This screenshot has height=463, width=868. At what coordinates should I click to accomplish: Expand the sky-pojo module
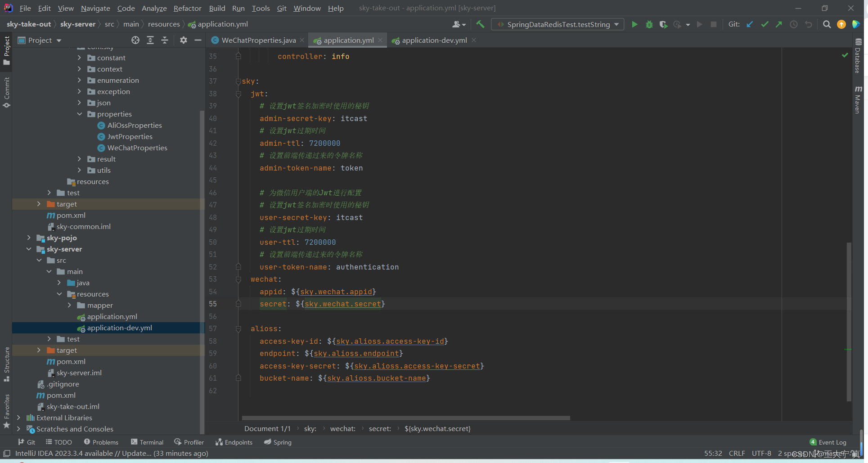[x=29, y=238]
